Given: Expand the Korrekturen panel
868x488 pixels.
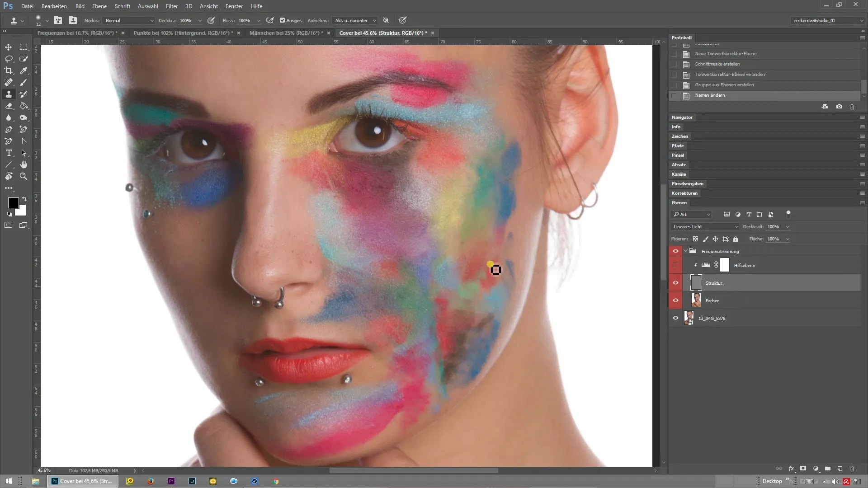Looking at the screenshot, I should 684,193.
